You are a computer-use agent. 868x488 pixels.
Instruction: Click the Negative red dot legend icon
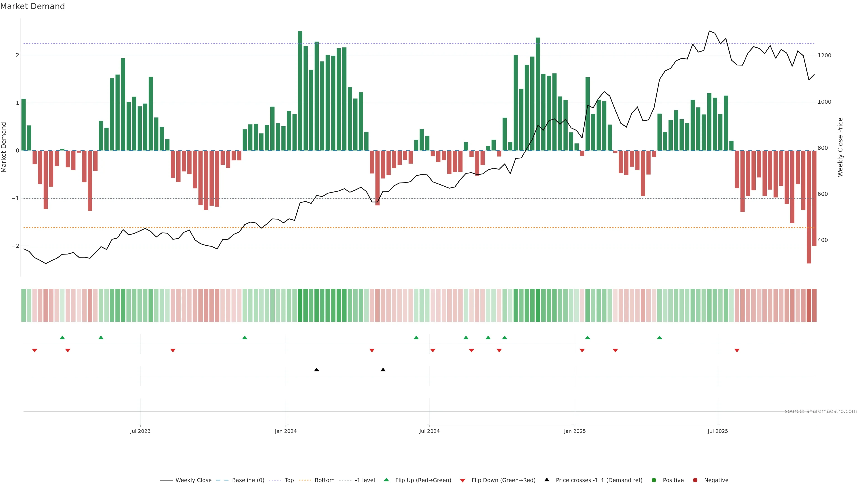[x=695, y=480]
